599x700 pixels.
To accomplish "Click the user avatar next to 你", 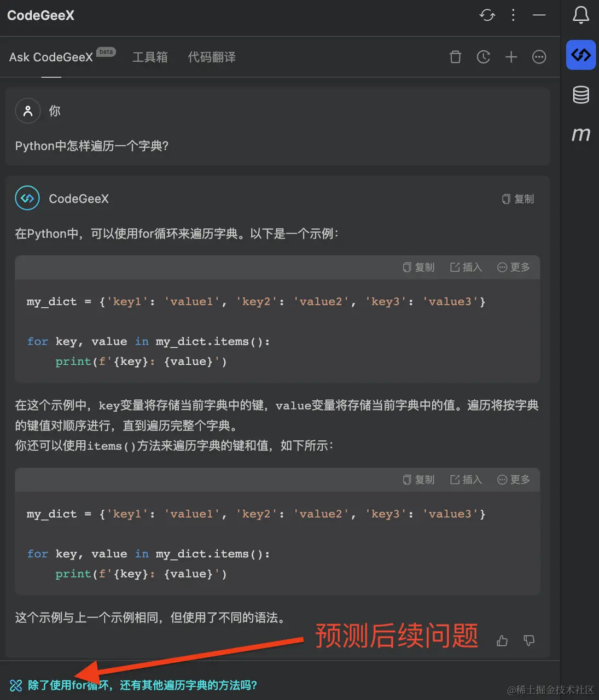I will (x=27, y=110).
